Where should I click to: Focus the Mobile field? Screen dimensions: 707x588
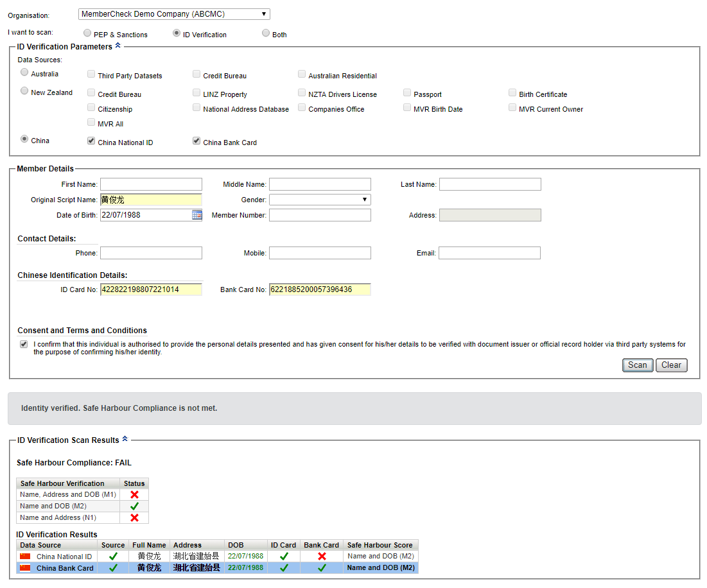[320, 253]
